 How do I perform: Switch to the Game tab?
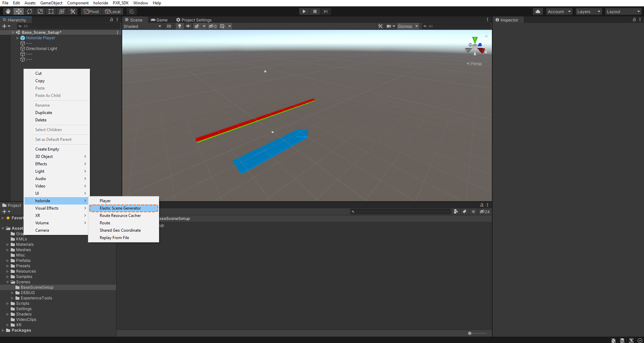click(159, 20)
